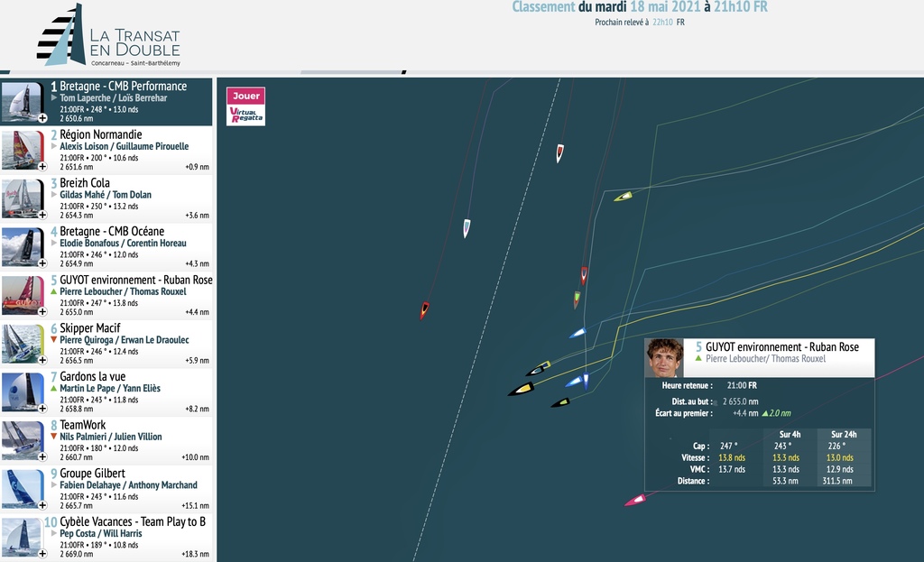Click red down arrow beside Pierre Quiroga
Viewport: 924px width, 562px height.
tap(53, 340)
